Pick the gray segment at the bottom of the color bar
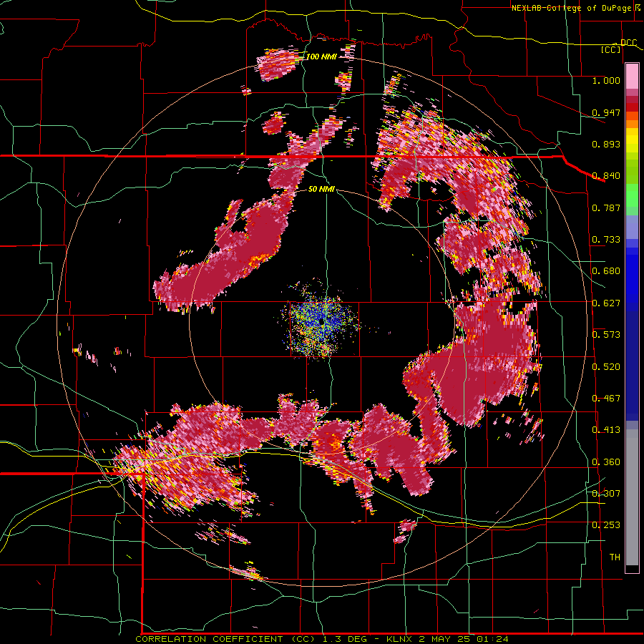The height and width of the screenshot is (644, 644). coord(632,497)
